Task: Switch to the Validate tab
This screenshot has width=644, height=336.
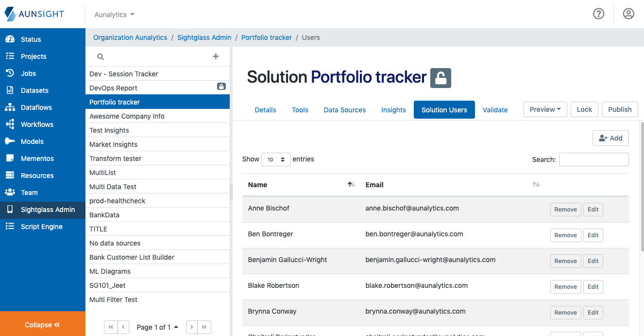Action: click(495, 110)
